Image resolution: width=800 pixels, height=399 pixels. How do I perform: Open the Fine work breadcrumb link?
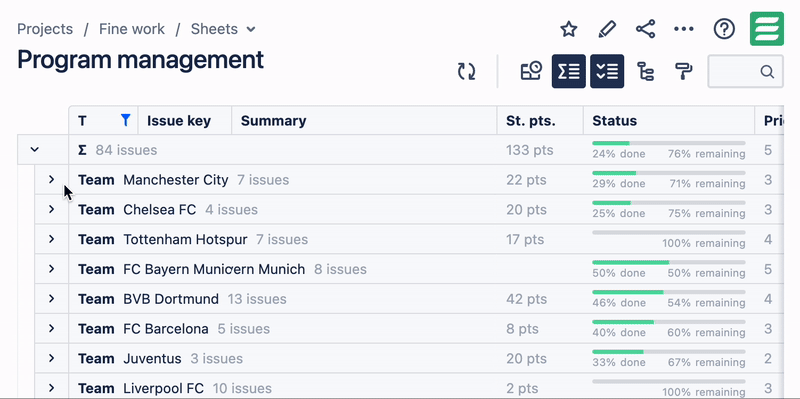pyautogui.click(x=132, y=29)
